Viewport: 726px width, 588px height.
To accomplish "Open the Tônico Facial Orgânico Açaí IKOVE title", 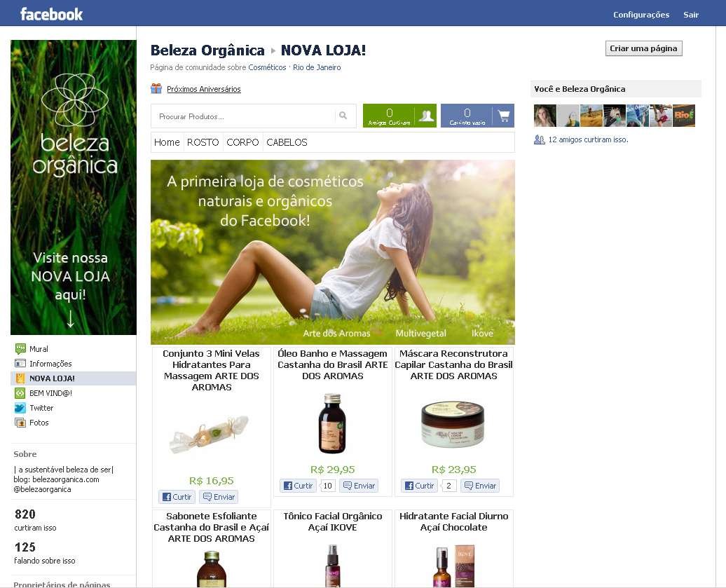I will pyautogui.click(x=332, y=522).
